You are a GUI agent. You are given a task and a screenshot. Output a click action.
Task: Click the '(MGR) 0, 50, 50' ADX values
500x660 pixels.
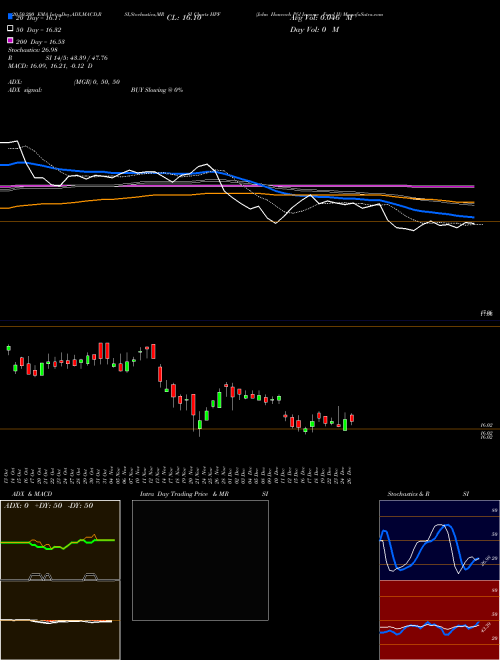96,82
